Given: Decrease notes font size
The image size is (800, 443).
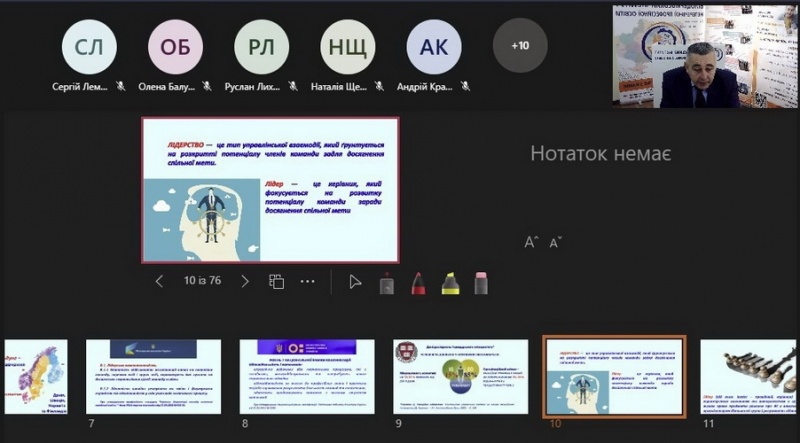Looking at the screenshot, I should pos(556,242).
